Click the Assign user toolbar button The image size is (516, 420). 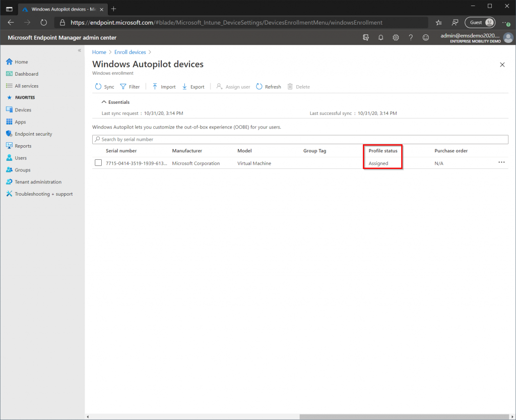(233, 87)
